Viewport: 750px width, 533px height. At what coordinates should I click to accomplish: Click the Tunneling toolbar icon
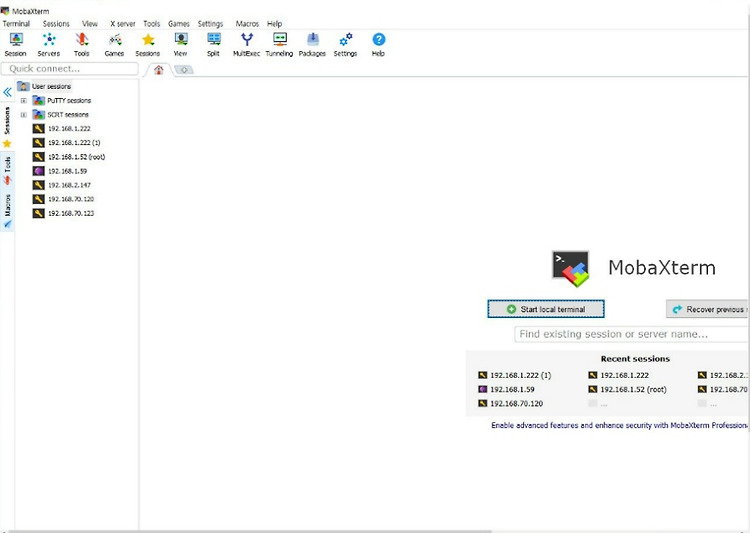coord(279,45)
